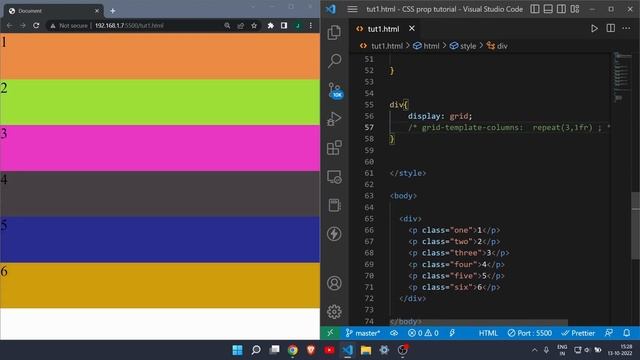Click the remote window status bar icon
This screenshot has width=640, height=360.
(330, 333)
